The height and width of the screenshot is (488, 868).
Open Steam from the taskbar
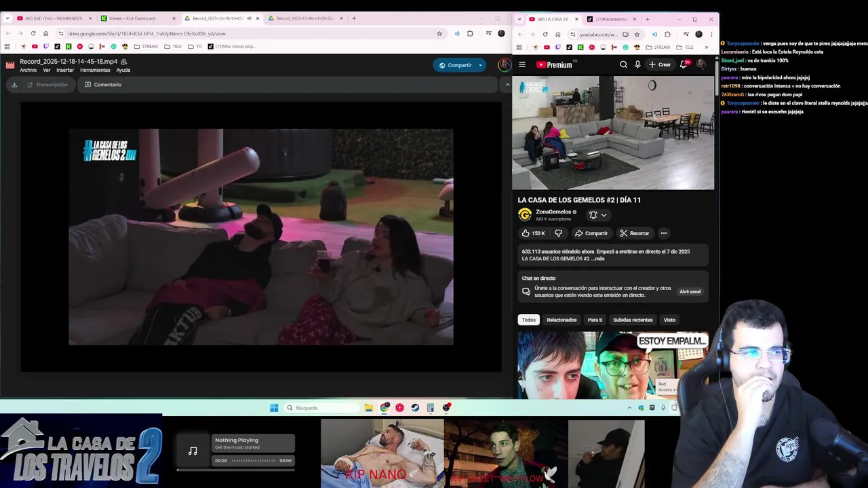[x=415, y=408]
